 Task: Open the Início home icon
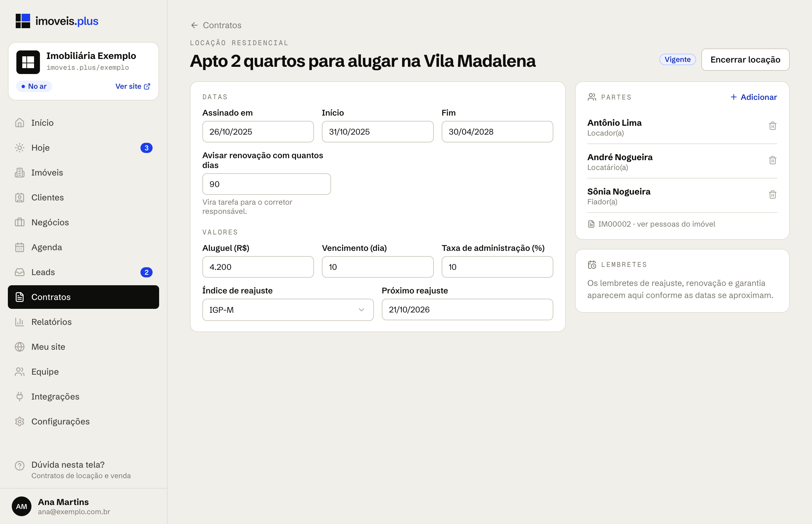click(20, 123)
